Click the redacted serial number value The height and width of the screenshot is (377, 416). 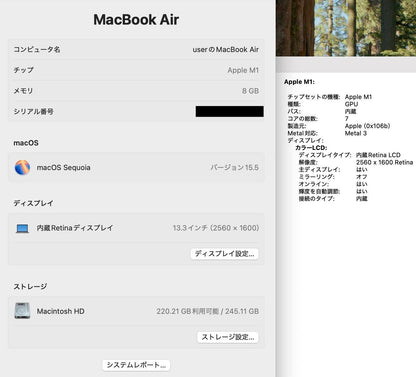229,111
